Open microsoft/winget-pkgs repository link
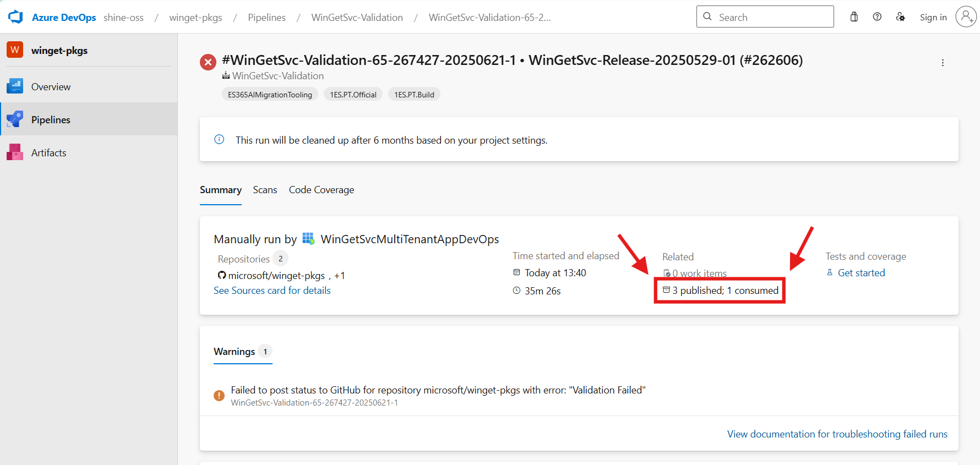The width and height of the screenshot is (980, 465). [276, 276]
